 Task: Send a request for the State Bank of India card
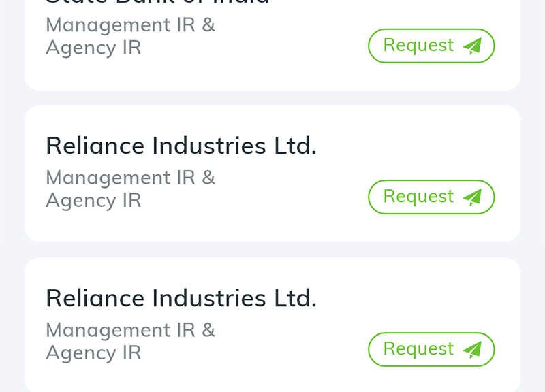(x=431, y=46)
